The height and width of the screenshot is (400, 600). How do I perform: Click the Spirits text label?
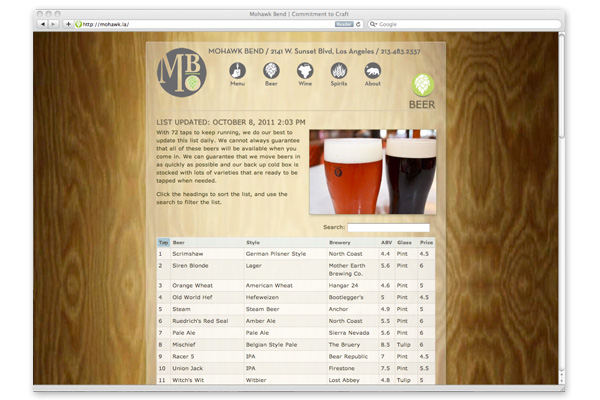coord(339,83)
